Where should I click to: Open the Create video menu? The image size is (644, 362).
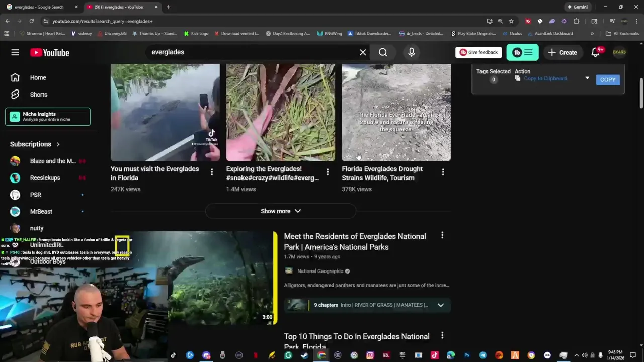562,52
